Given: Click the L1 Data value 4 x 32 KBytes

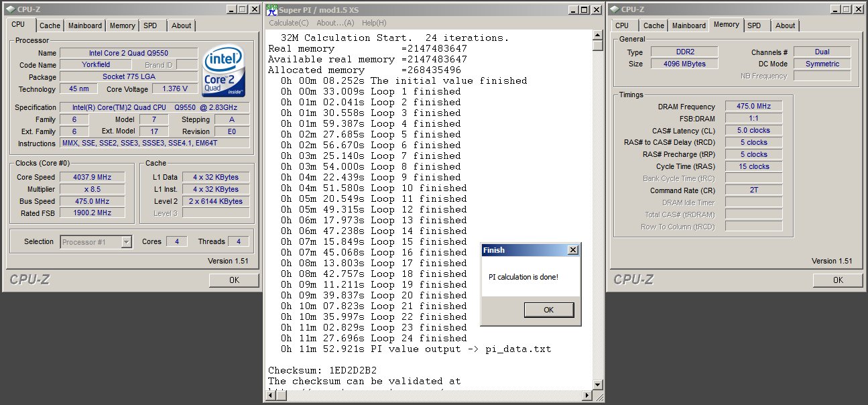Looking at the screenshot, I should (x=216, y=178).
